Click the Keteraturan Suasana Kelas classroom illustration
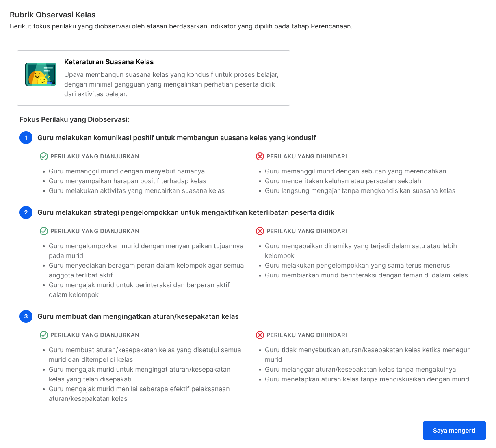This screenshot has height=448, width=496. [41, 74]
